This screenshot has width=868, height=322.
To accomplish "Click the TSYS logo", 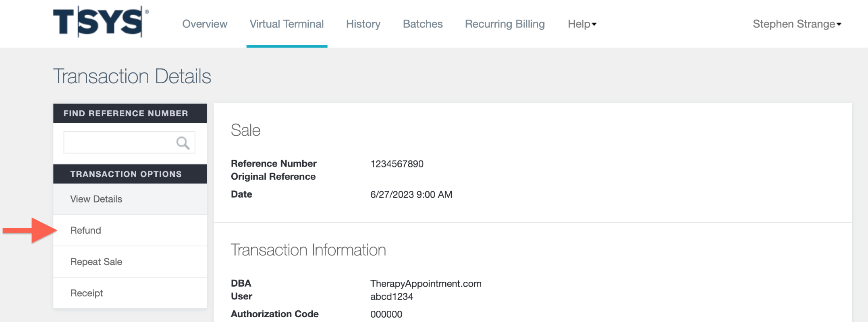I will click(101, 22).
